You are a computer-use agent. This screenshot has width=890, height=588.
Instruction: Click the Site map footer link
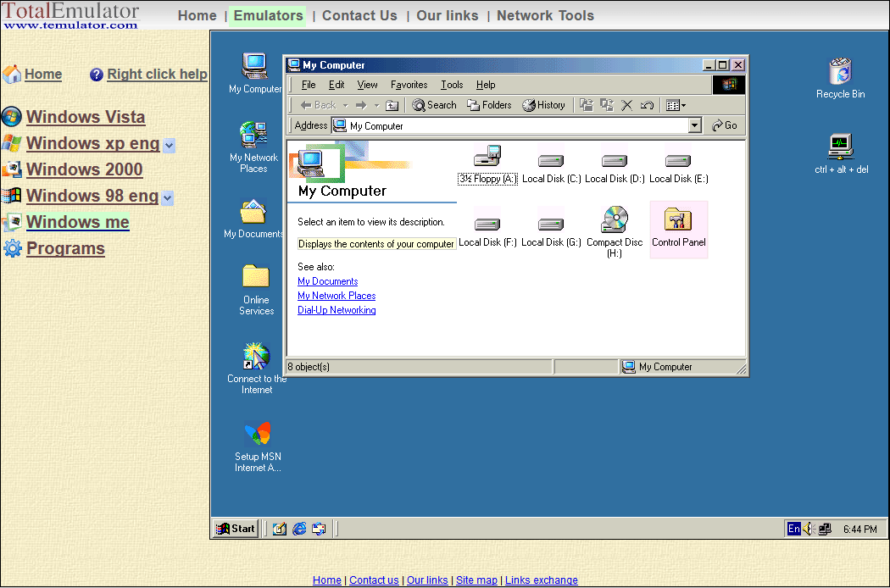[476, 580]
